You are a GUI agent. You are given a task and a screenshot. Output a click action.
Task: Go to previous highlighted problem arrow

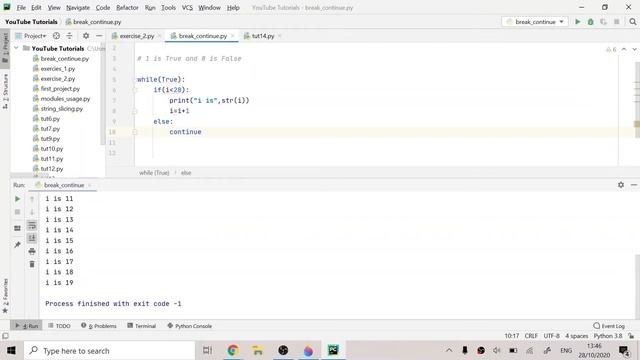point(624,49)
